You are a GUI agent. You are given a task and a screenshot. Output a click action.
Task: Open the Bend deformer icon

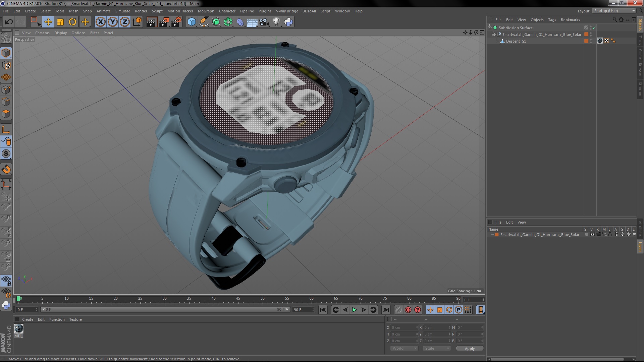coord(240,22)
